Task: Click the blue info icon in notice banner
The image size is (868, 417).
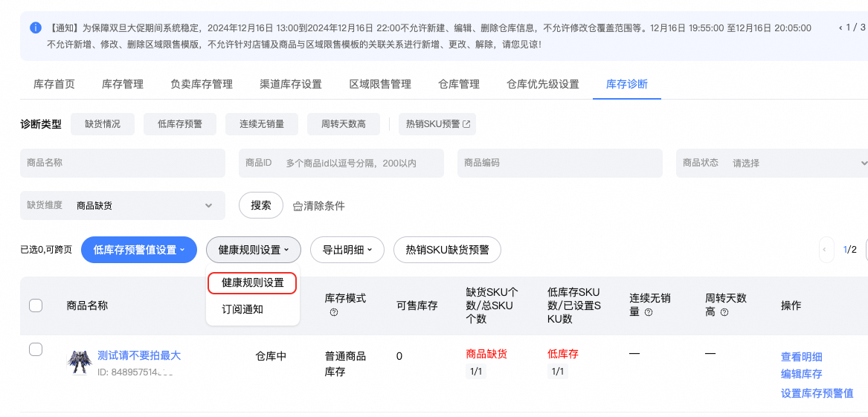Action: (x=35, y=27)
